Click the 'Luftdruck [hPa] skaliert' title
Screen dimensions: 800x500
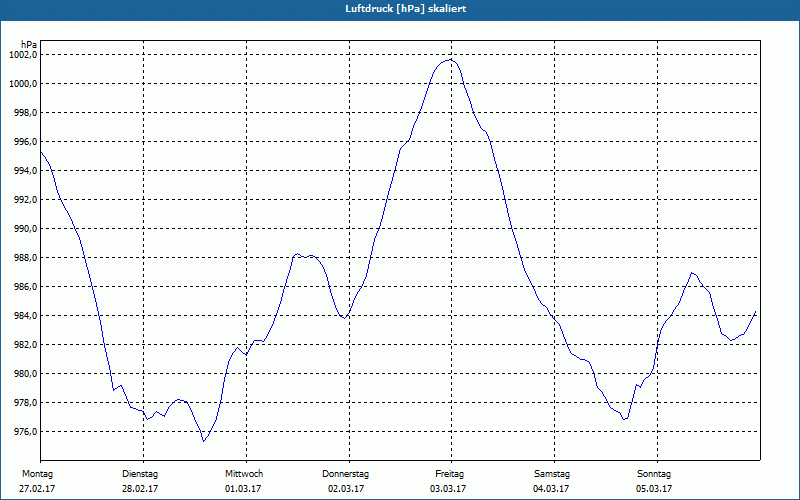click(x=405, y=9)
